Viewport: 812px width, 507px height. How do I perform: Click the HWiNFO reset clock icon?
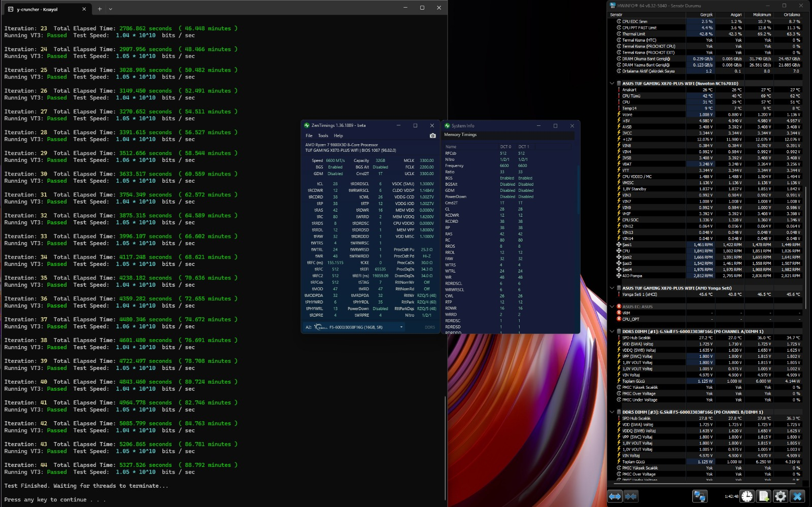pyautogui.click(x=747, y=496)
